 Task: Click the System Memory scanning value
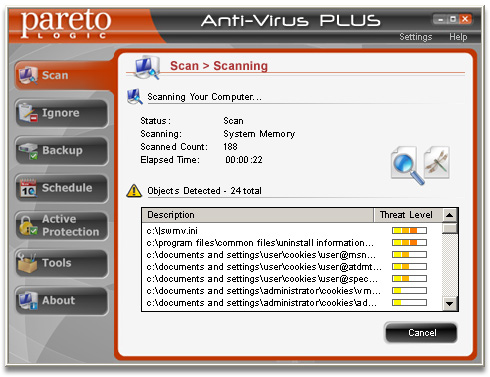pyautogui.click(x=259, y=134)
